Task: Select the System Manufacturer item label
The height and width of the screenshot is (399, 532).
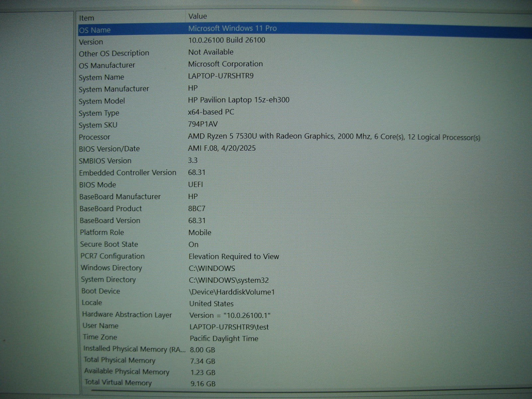Action: [x=114, y=89]
